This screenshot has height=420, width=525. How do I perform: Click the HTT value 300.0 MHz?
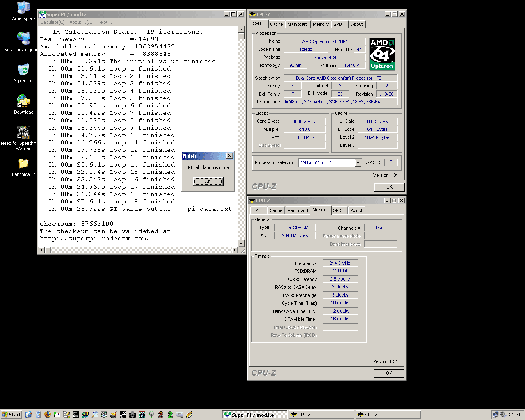[x=304, y=137]
